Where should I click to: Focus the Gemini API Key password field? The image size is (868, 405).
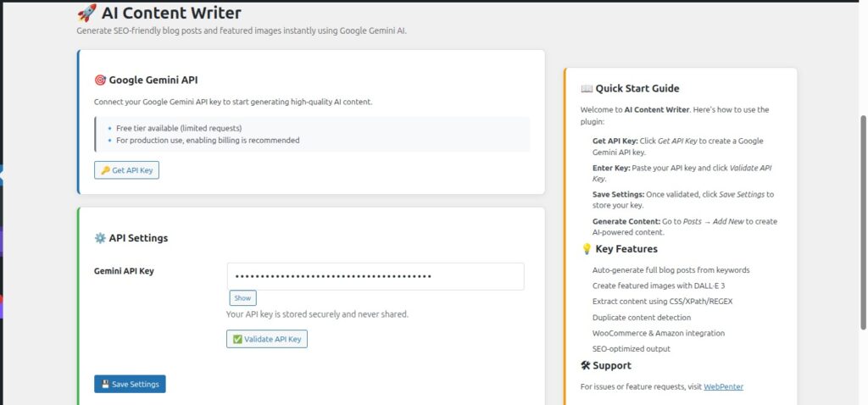point(375,276)
